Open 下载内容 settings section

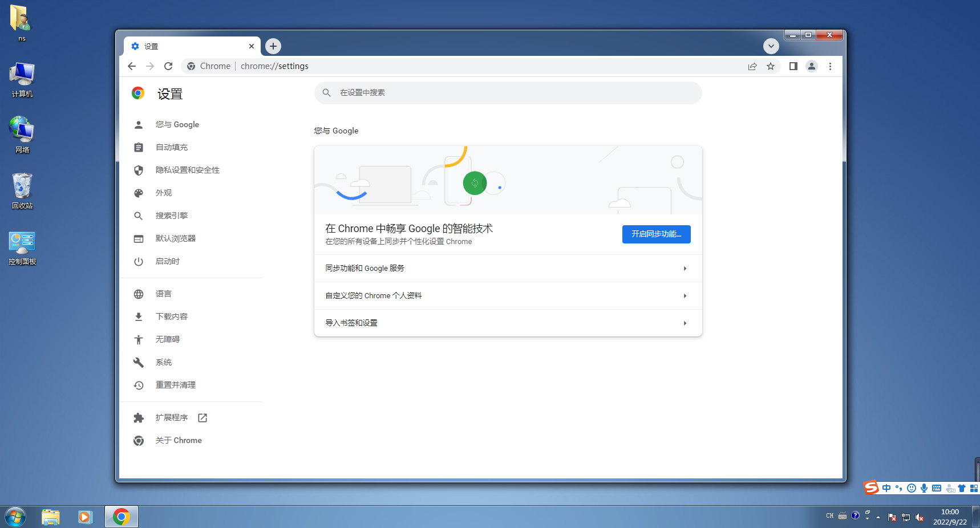pyautogui.click(x=171, y=317)
